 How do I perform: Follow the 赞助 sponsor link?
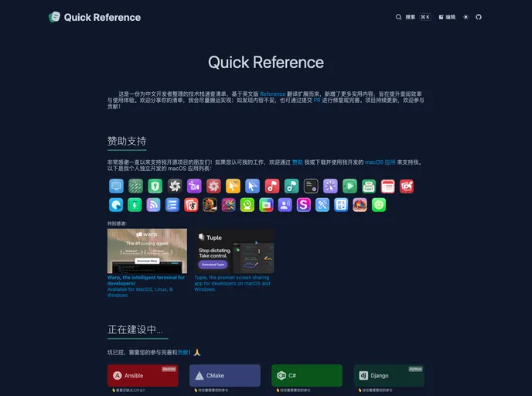(297, 162)
